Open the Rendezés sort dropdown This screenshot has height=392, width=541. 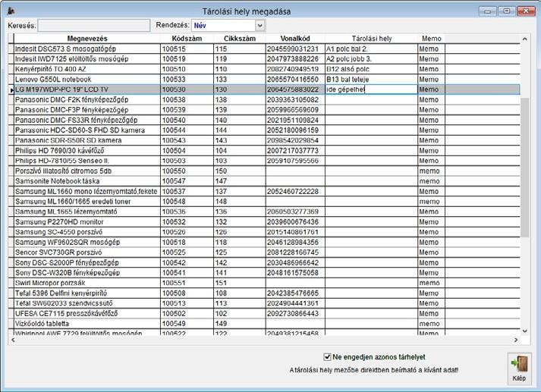[260, 26]
